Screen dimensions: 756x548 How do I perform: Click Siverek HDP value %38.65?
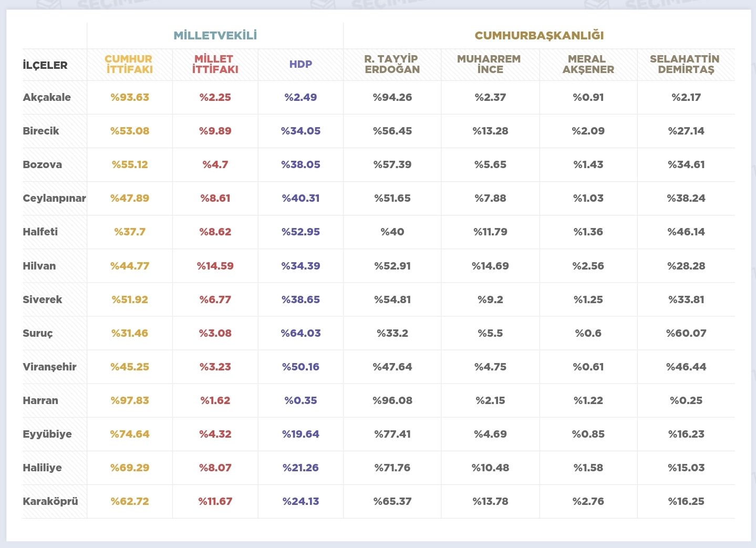[301, 299]
